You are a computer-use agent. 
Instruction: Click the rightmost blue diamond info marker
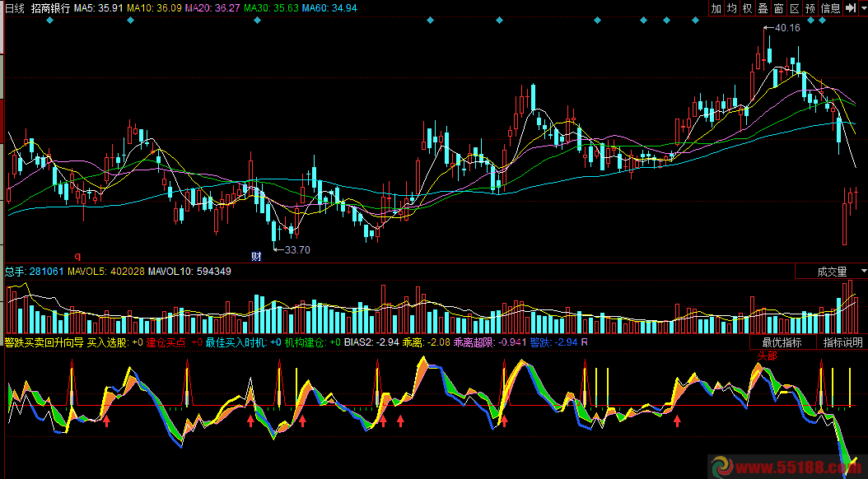822,21
